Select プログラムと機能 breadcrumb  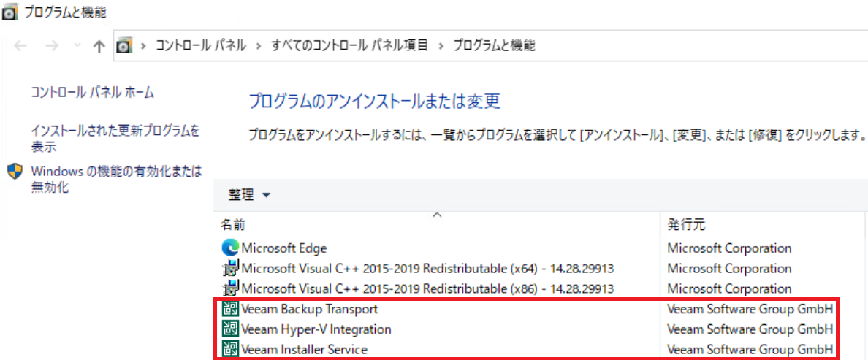point(495,46)
